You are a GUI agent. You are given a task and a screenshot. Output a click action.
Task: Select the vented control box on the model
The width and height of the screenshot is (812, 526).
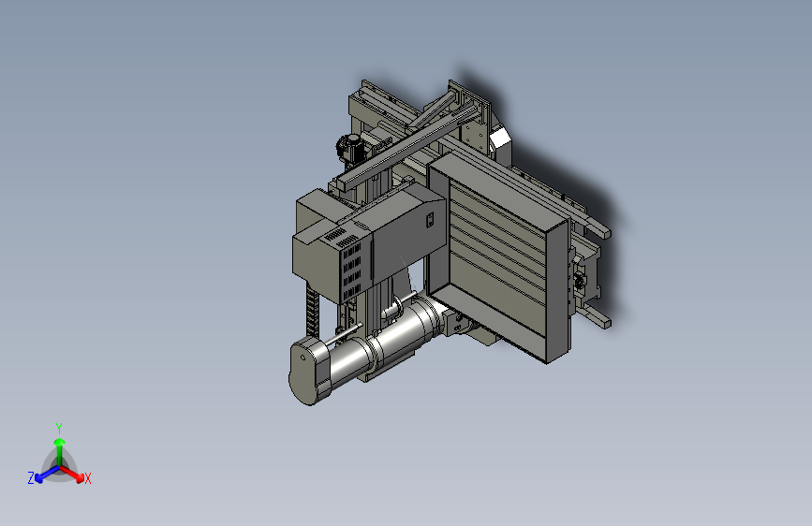(369, 242)
